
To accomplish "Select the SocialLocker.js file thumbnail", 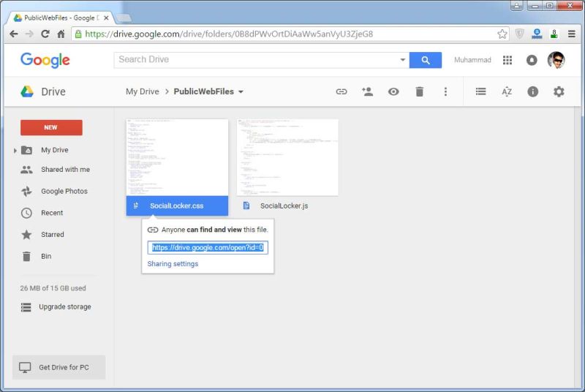I will tap(287, 157).
